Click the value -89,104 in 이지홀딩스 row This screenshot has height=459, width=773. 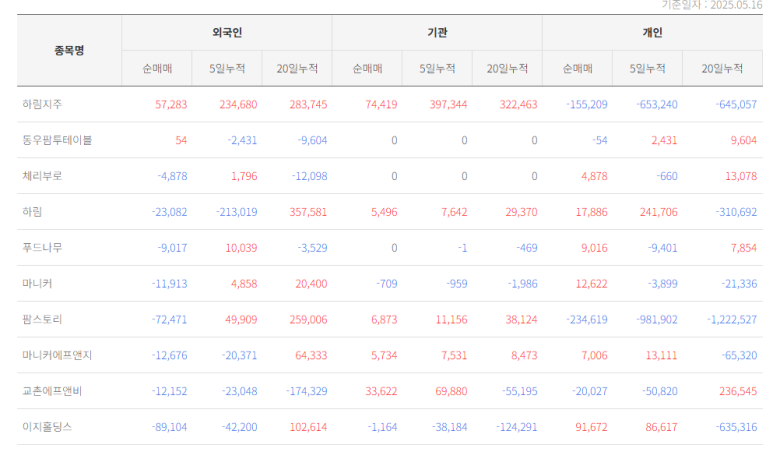[169, 427]
